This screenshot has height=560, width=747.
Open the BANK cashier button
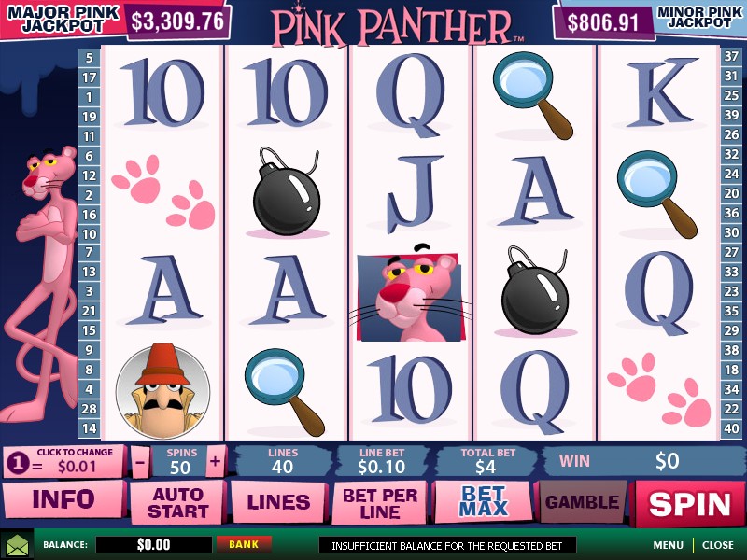(x=244, y=544)
